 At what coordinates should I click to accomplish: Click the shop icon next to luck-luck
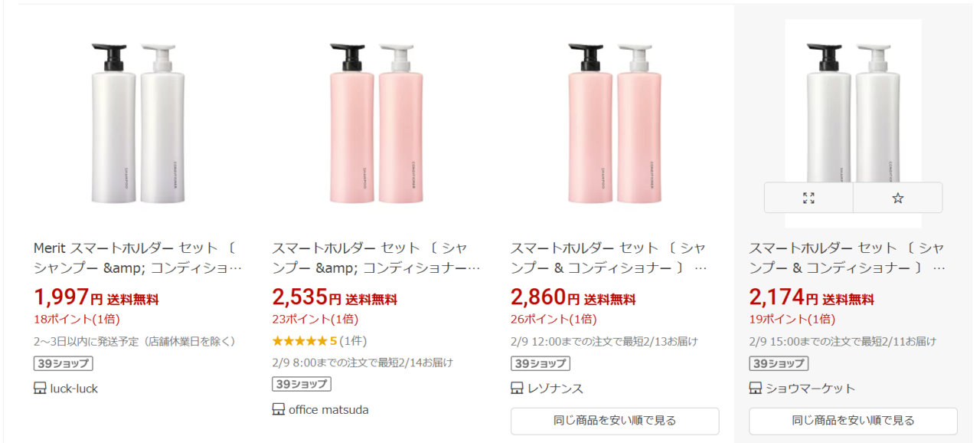point(41,389)
